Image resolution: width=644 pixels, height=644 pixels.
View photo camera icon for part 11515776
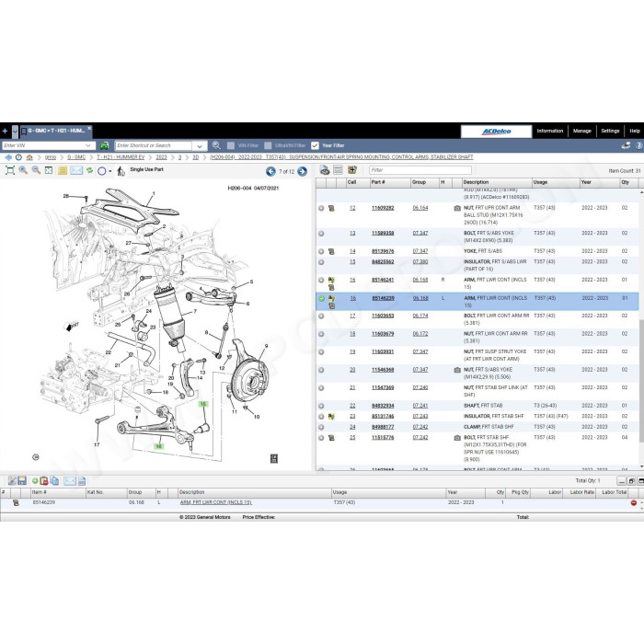point(457,438)
